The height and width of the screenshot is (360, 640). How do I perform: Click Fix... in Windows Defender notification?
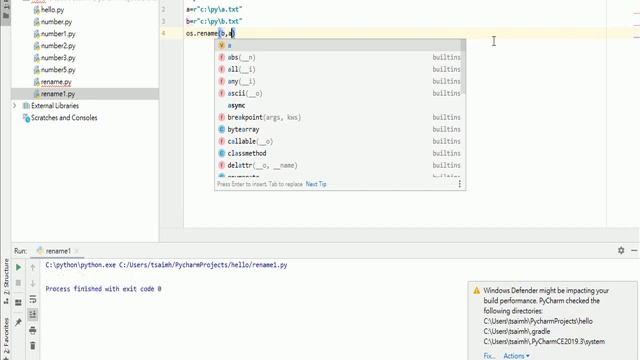pyautogui.click(x=489, y=356)
